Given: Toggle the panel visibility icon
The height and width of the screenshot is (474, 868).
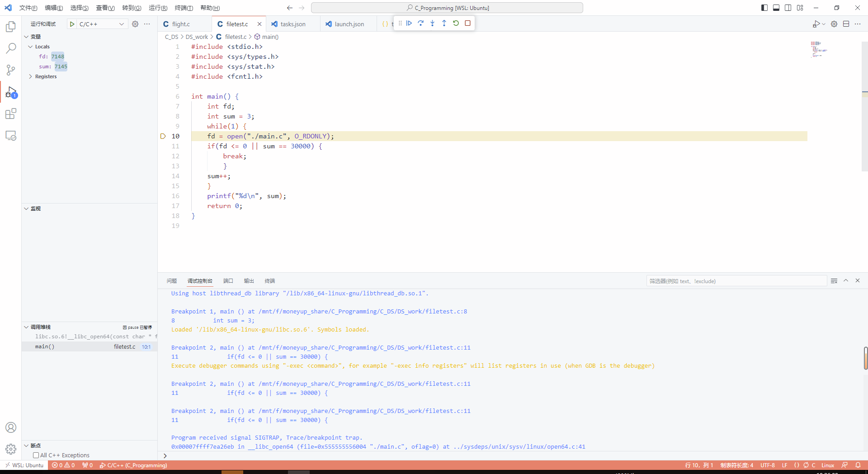Looking at the screenshot, I should point(776,8).
